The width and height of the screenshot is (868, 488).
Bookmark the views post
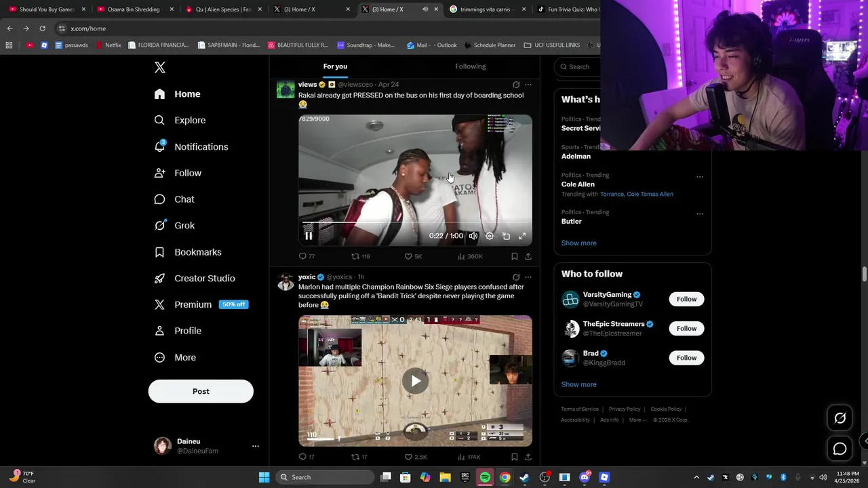pyautogui.click(x=514, y=256)
